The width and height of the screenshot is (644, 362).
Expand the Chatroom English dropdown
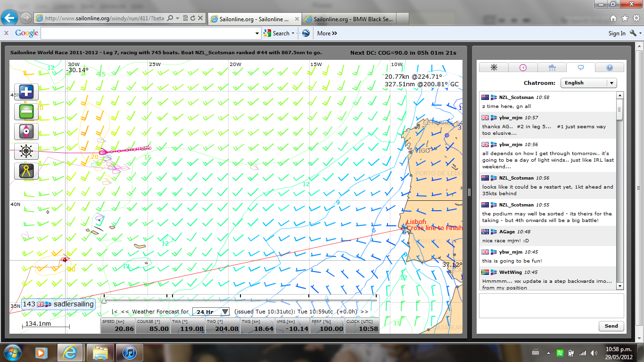pyautogui.click(x=588, y=83)
